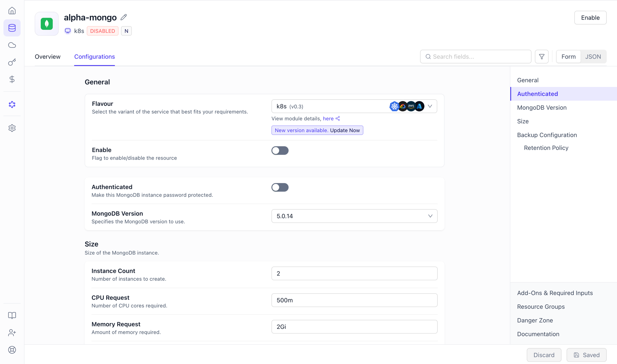Viewport: 617px width, 364px height.
Task: Click the Search fields input
Action: [x=476, y=57]
